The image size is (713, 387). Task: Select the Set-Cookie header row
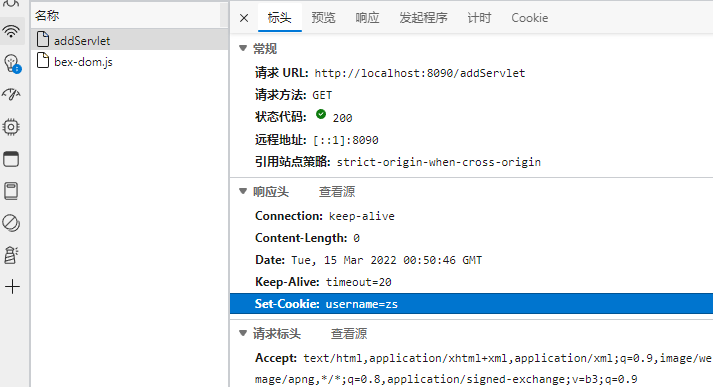coord(472,304)
